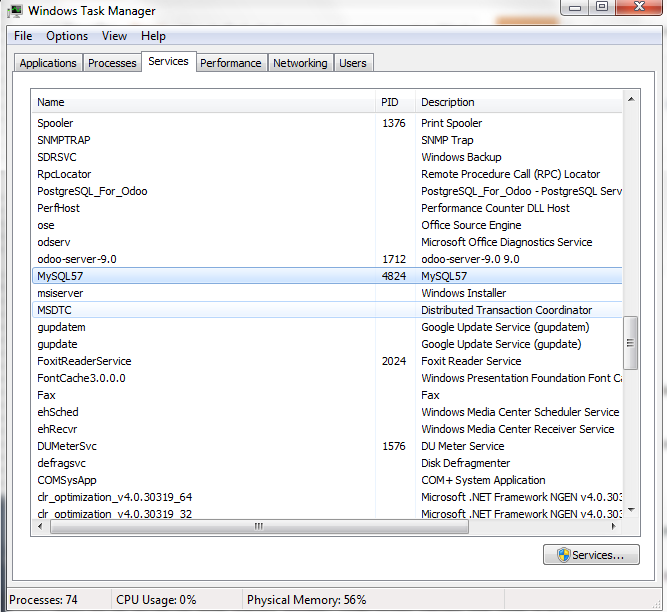
Task: Select the FoxitReaderService row
Action: (x=327, y=361)
